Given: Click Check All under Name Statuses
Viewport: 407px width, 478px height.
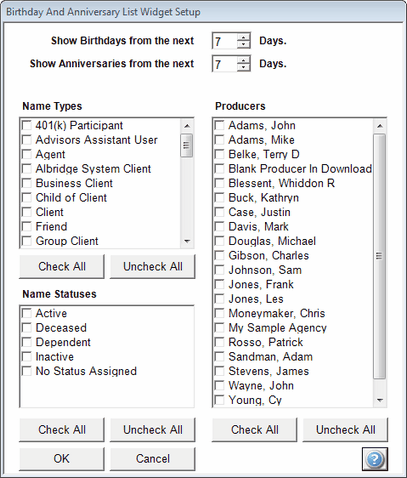Looking at the screenshot, I should (x=62, y=430).
